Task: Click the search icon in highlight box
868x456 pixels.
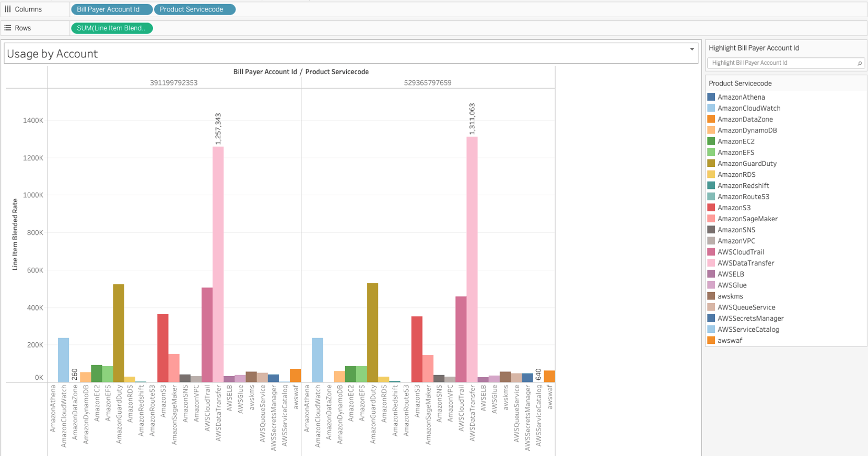Action: click(859, 63)
